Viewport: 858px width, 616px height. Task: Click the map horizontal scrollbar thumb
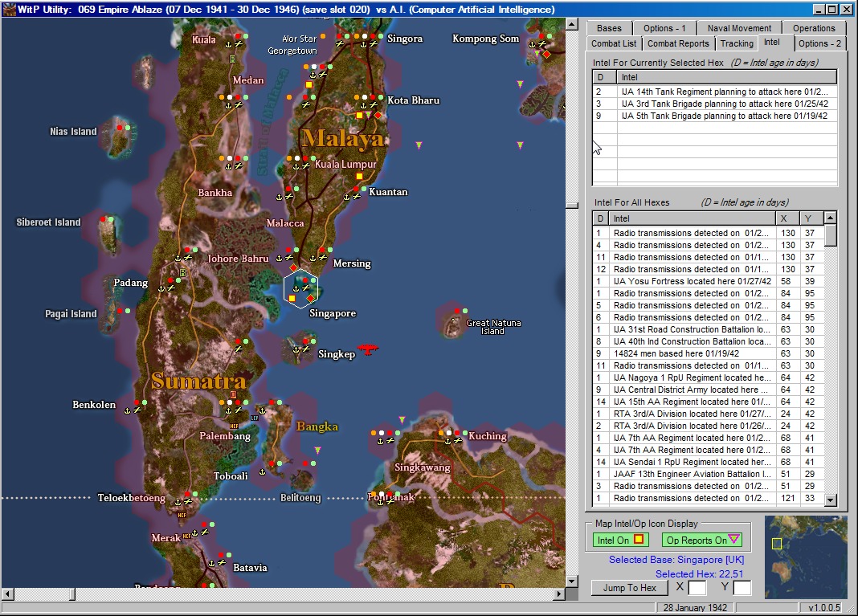click(72, 594)
